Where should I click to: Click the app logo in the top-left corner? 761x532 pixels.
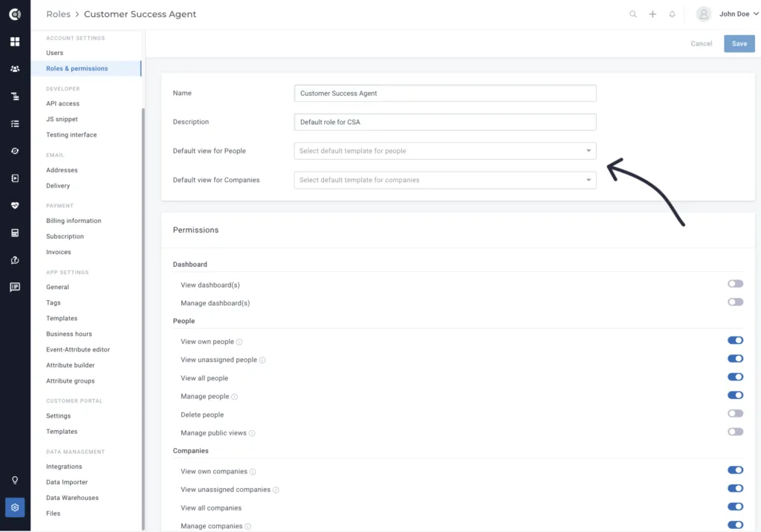click(x=15, y=14)
